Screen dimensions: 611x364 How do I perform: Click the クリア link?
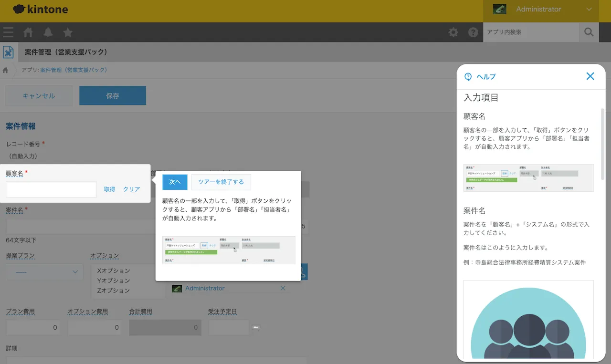(x=132, y=189)
